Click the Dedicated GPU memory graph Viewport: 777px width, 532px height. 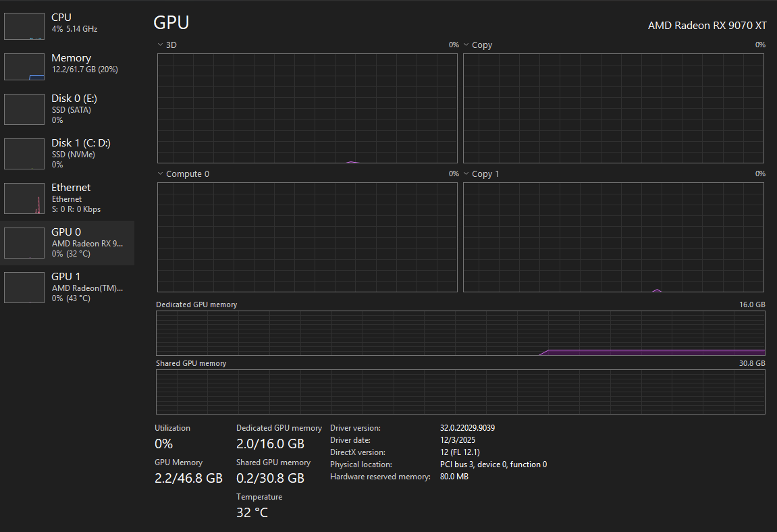(461, 333)
